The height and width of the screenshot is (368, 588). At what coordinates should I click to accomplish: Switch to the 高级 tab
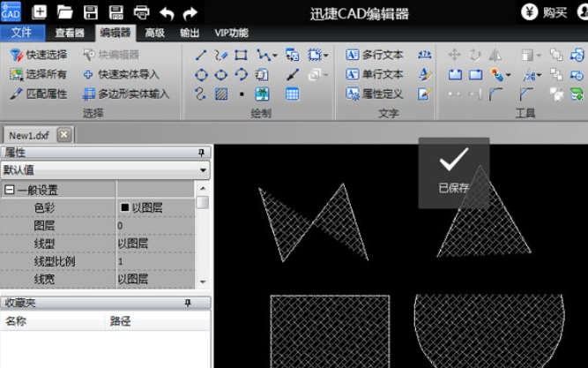pyautogui.click(x=155, y=33)
